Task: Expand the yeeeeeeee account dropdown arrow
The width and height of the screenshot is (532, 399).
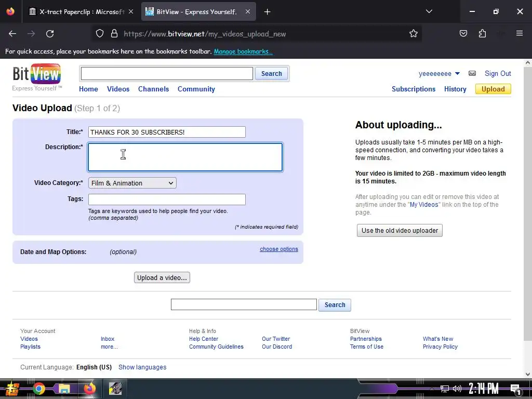Action: point(457,74)
